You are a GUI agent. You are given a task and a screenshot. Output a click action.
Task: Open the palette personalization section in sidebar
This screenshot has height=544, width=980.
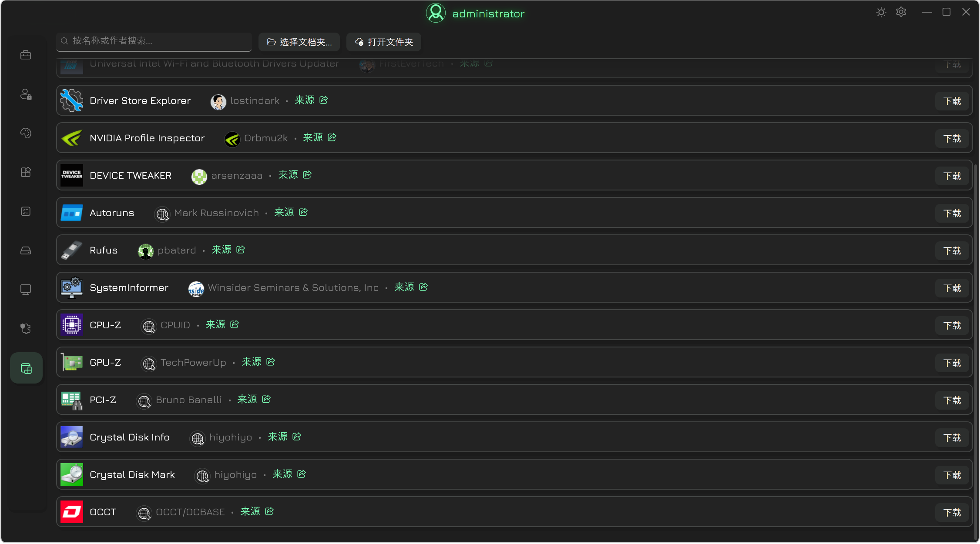pyautogui.click(x=26, y=133)
